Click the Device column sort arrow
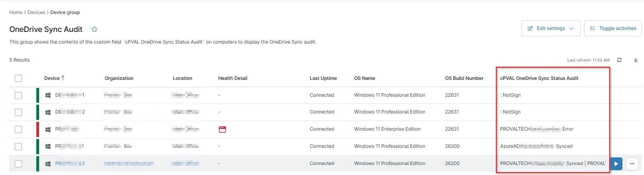 click(x=63, y=78)
